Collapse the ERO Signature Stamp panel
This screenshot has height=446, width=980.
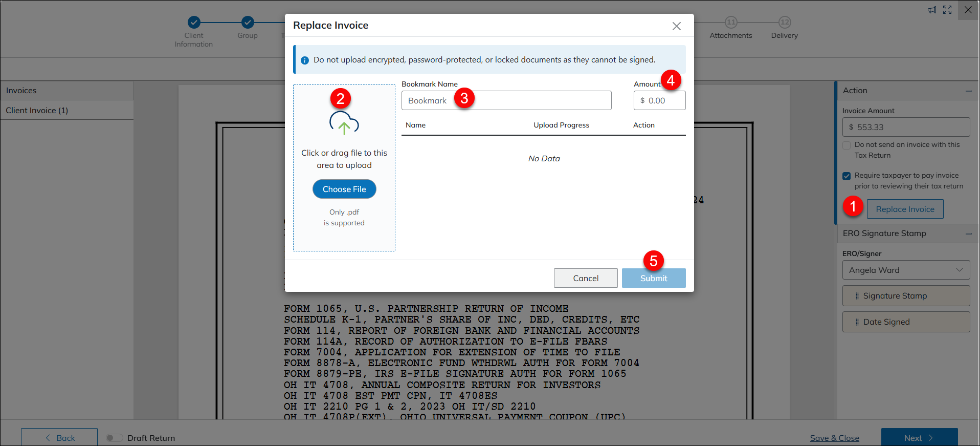click(968, 233)
